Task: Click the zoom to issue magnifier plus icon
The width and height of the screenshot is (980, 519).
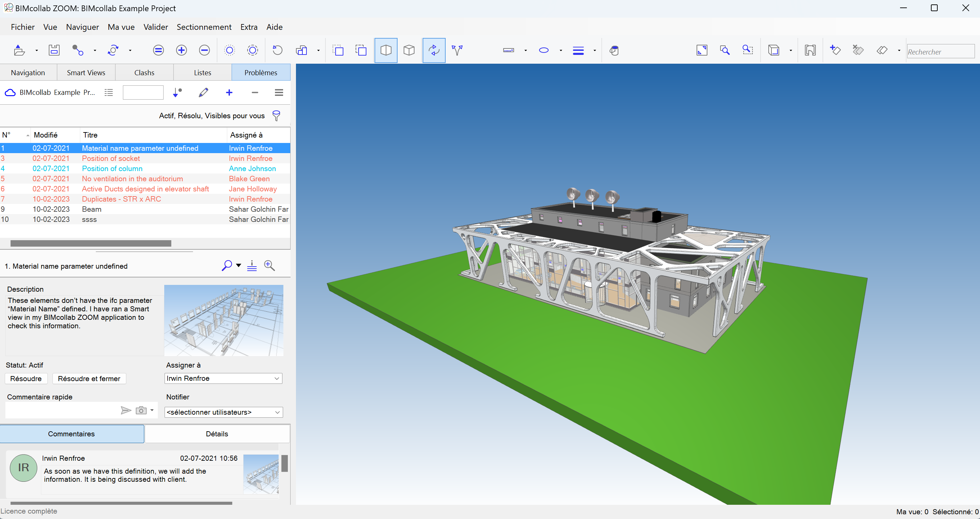Action: click(x=269, y=266)
